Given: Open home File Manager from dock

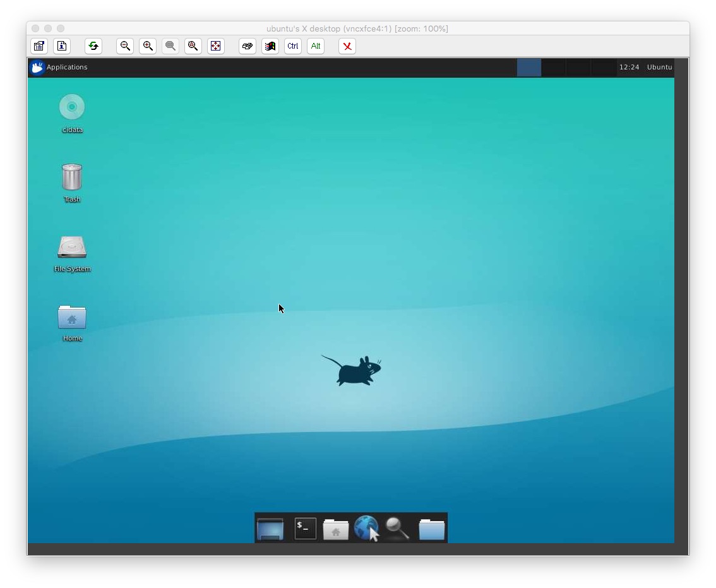Looking at the screenshot, I should 336,529.
